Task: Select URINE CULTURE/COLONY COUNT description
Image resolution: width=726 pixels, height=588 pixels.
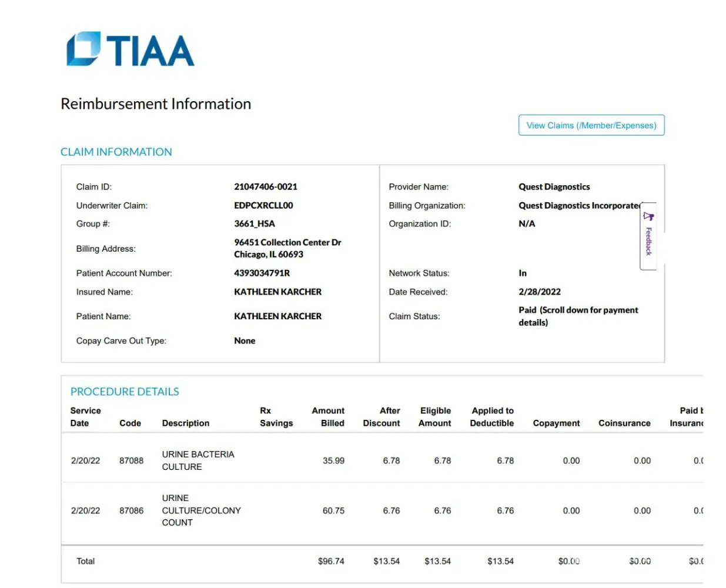Action: point(202,510)
